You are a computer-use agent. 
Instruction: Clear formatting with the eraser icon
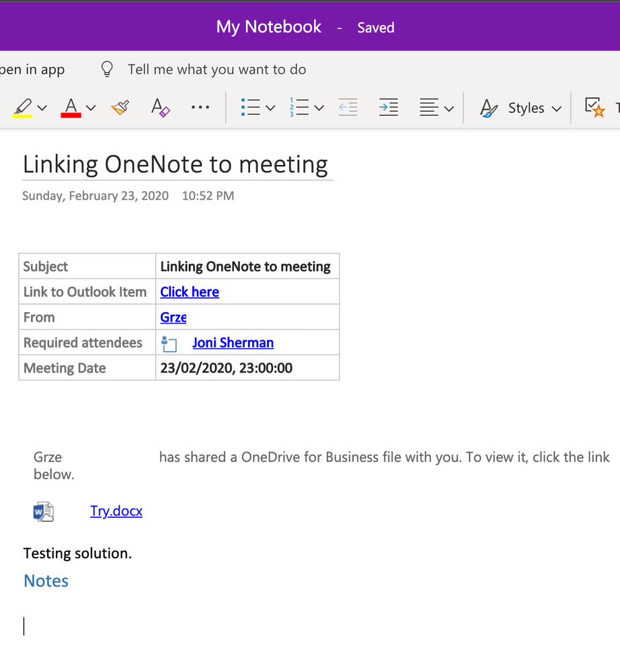(x=160, y=108)
